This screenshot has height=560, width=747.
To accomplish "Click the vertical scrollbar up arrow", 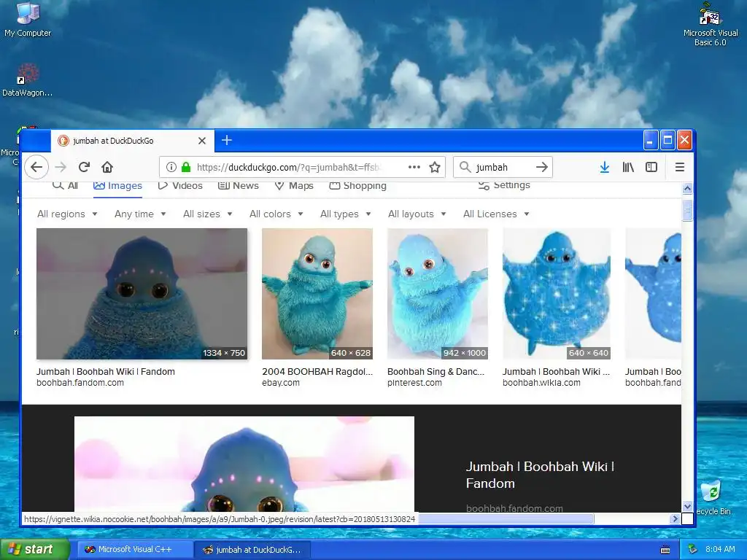I will click(x=687, y=189).
